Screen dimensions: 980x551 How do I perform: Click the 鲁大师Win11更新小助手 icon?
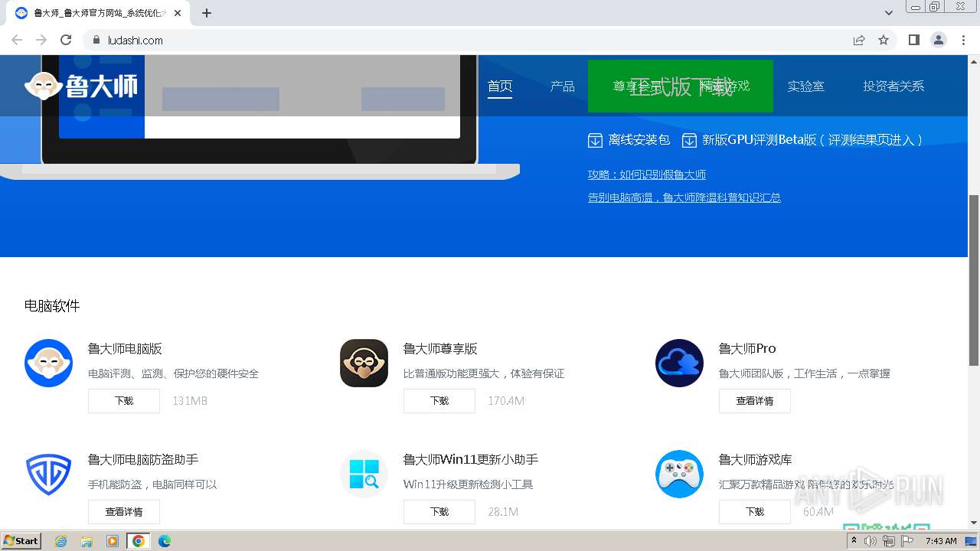coord(364,474)
